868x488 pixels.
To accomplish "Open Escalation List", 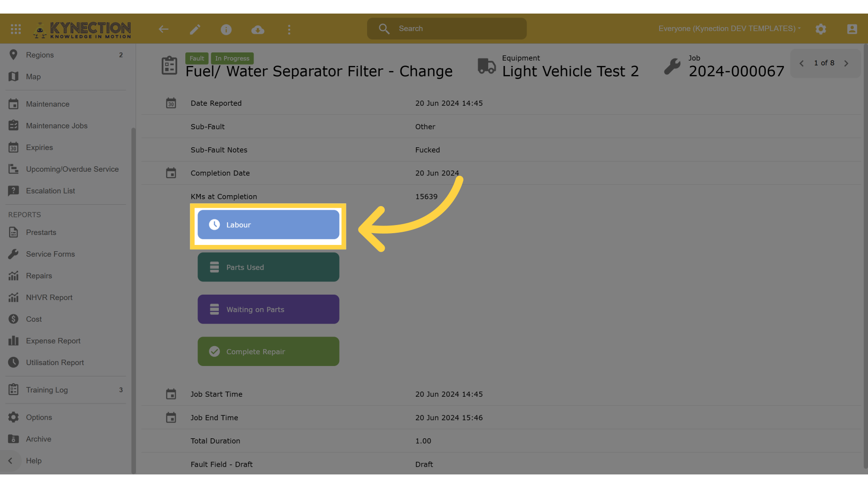I will (x=66, y=191).
